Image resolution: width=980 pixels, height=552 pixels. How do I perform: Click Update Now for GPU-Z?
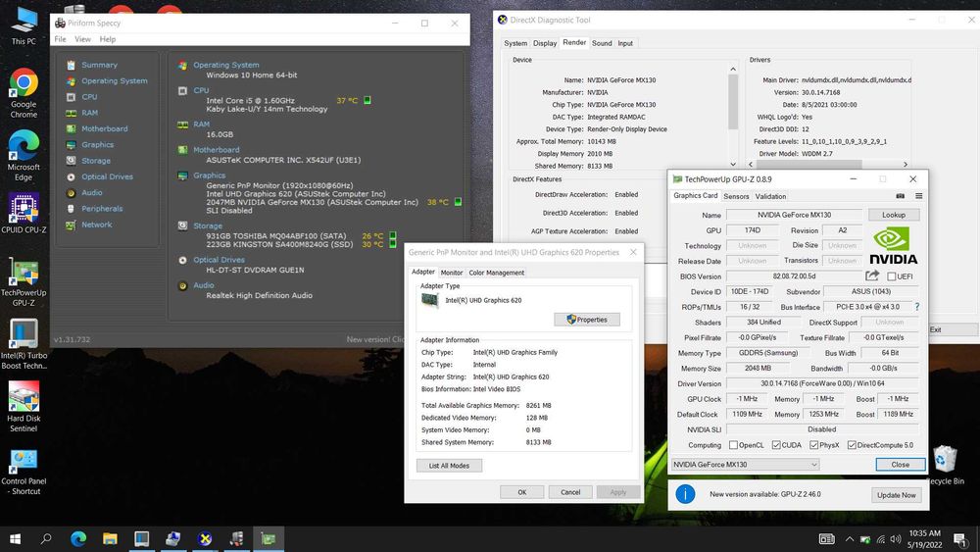(x=896, y=495)
